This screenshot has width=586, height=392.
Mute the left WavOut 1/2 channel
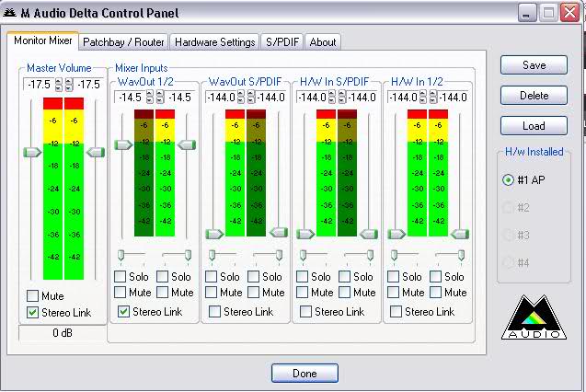pos(120,292)
